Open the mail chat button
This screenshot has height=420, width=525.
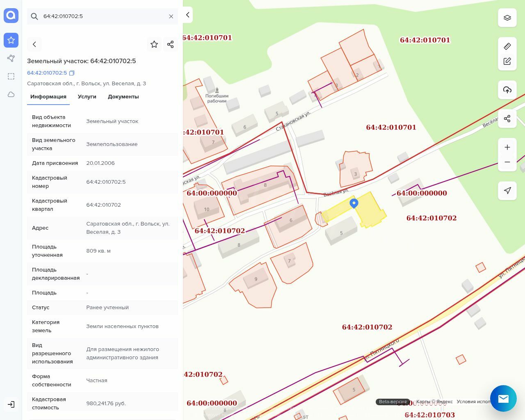[x=503, y=398]
